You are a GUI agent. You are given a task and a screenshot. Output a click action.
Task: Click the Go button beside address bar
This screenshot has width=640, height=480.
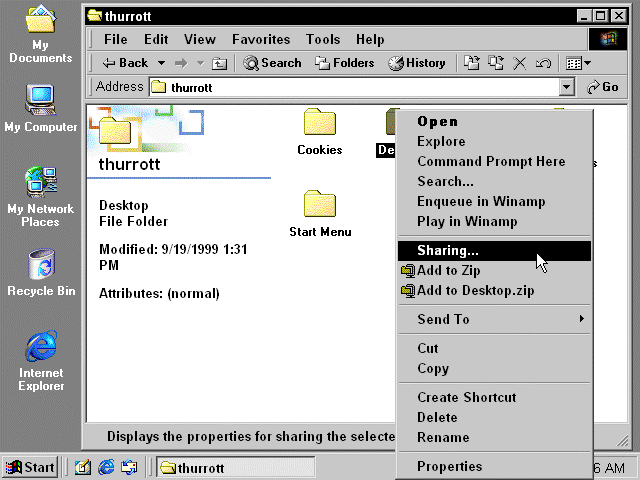coord(603,87)
